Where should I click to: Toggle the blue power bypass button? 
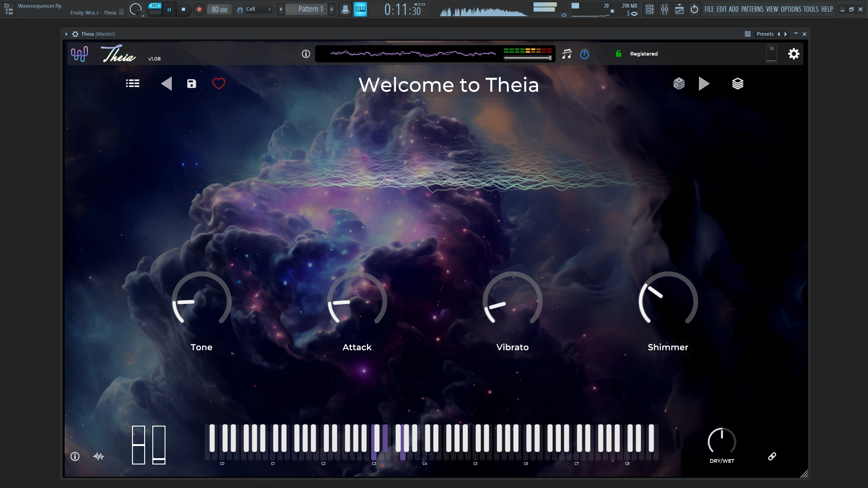pyautogui.click(x=585, y=54)
